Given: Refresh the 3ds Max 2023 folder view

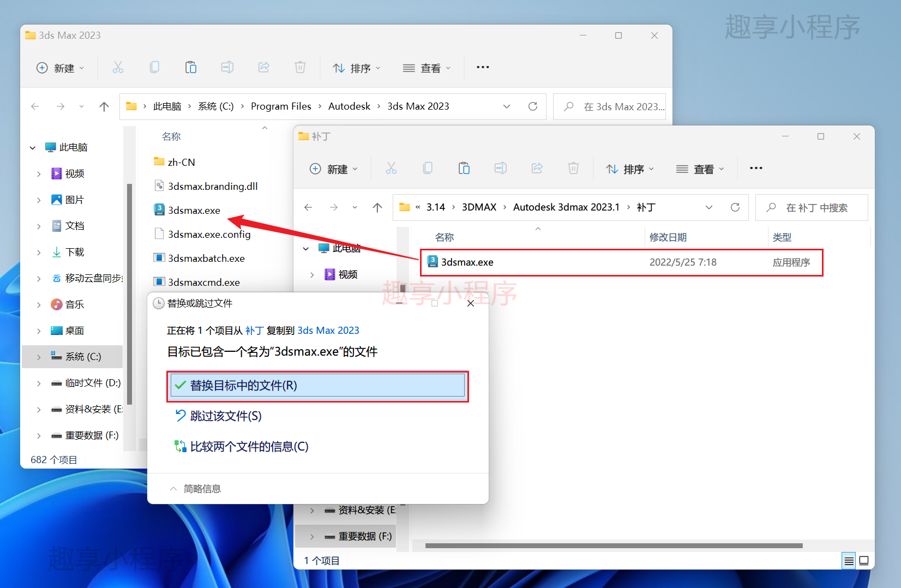Looking at the screenshot, I should [533, 106].
